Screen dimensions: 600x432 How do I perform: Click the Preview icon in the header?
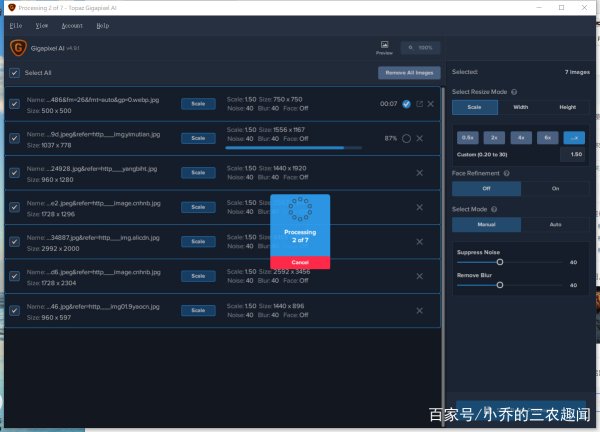(384, 46)
